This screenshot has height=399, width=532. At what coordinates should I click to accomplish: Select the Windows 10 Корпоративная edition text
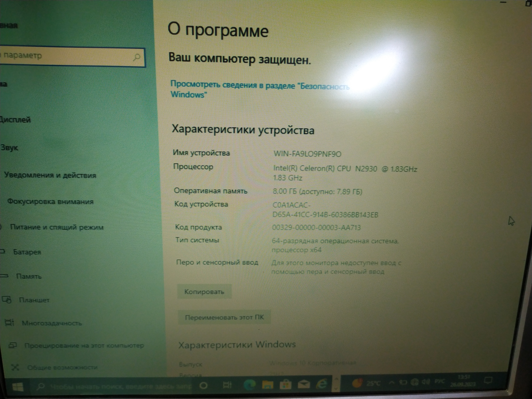click(313, 363)
